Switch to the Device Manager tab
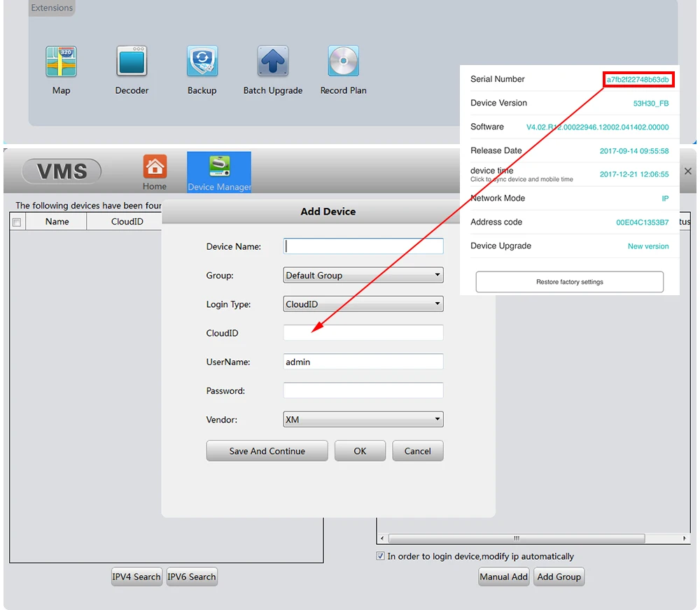 [x=219, y=172]
